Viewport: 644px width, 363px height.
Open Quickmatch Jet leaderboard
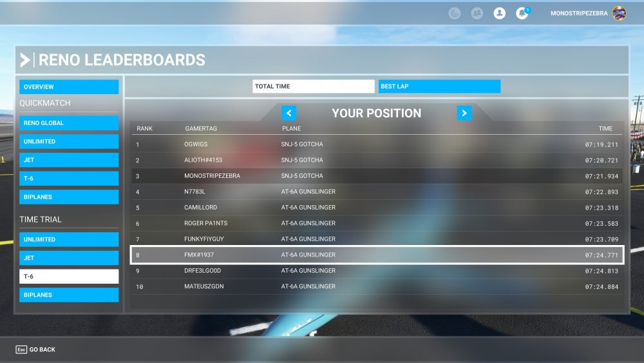tap(69, 160)
